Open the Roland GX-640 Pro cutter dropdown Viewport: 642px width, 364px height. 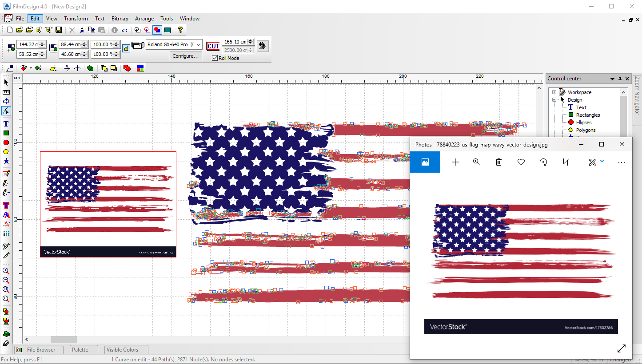point(198,44)
